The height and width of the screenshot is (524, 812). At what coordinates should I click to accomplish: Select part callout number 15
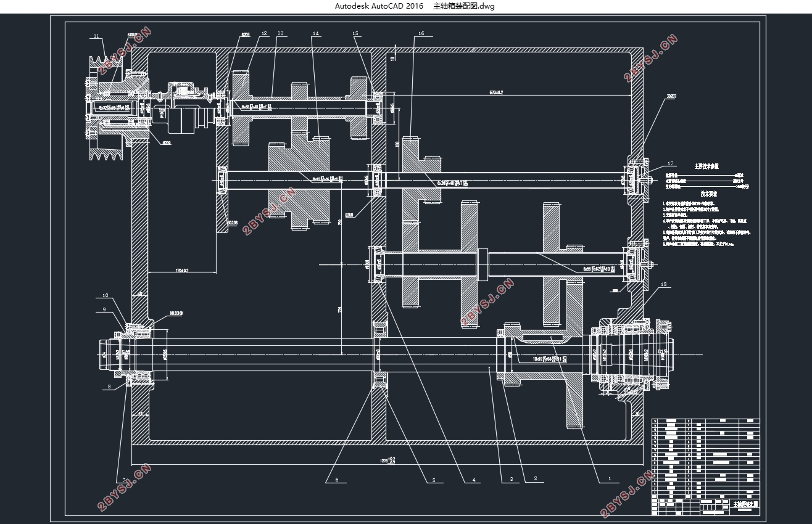coord(355,33)
